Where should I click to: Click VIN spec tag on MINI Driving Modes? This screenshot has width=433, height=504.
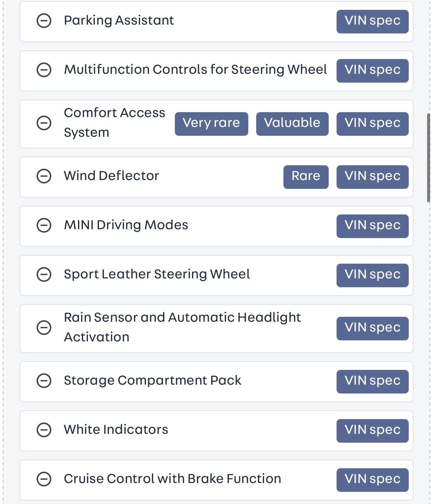click(x=372, y=226)
